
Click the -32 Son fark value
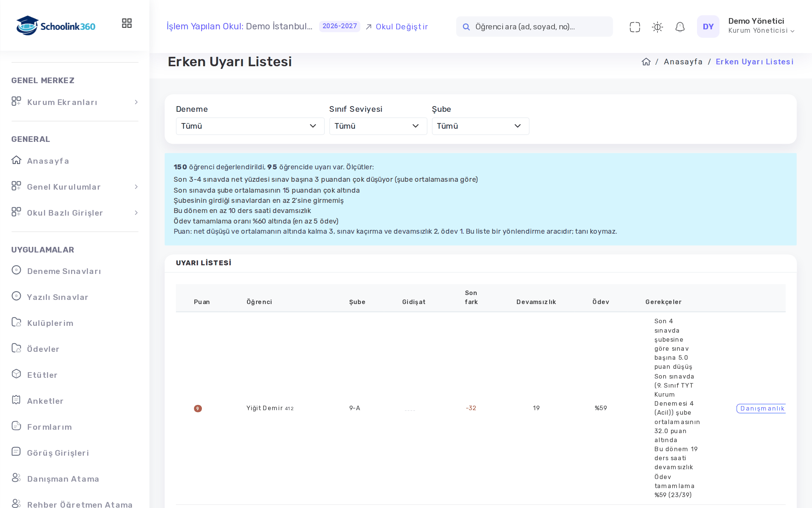coord(471,408)
